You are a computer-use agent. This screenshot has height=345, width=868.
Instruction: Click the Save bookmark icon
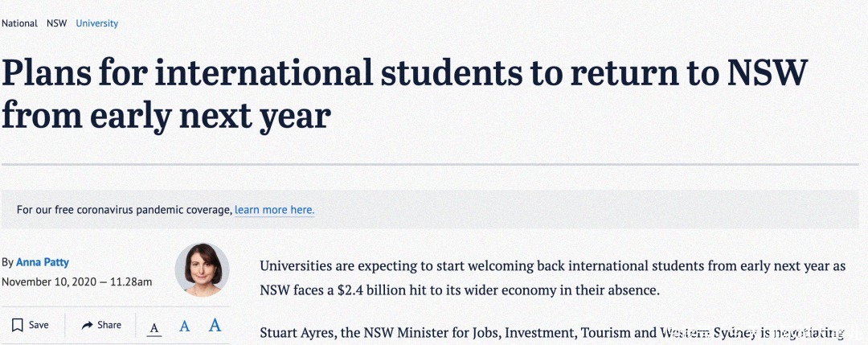pos(17,325)
